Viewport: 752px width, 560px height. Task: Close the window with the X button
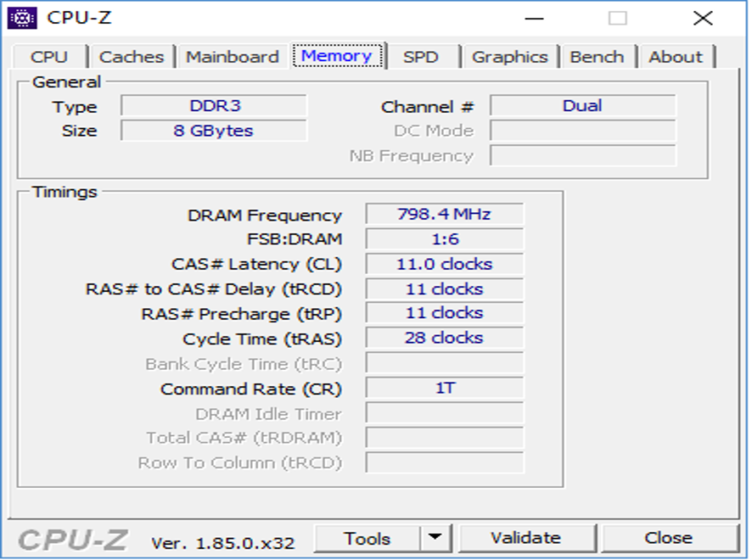tap(703, 19)
